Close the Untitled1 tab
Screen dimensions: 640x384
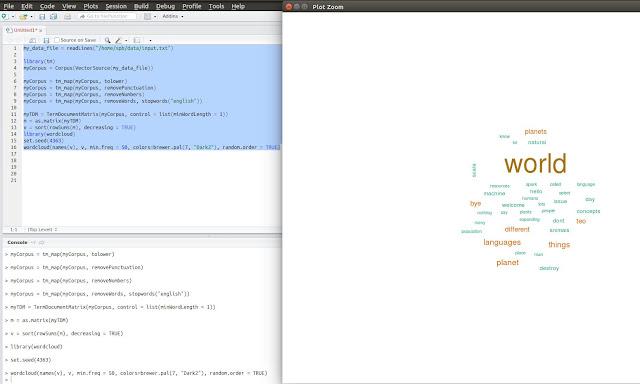pyautogui.click(x=40, y=31)
